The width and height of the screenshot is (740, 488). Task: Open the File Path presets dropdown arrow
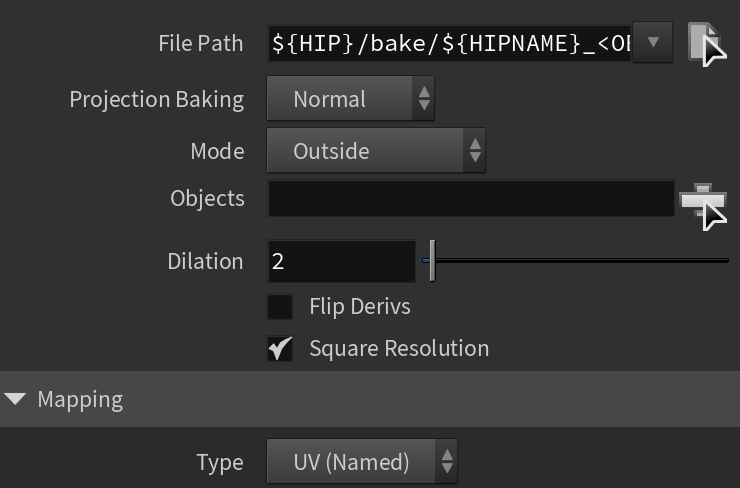(653, 42)
